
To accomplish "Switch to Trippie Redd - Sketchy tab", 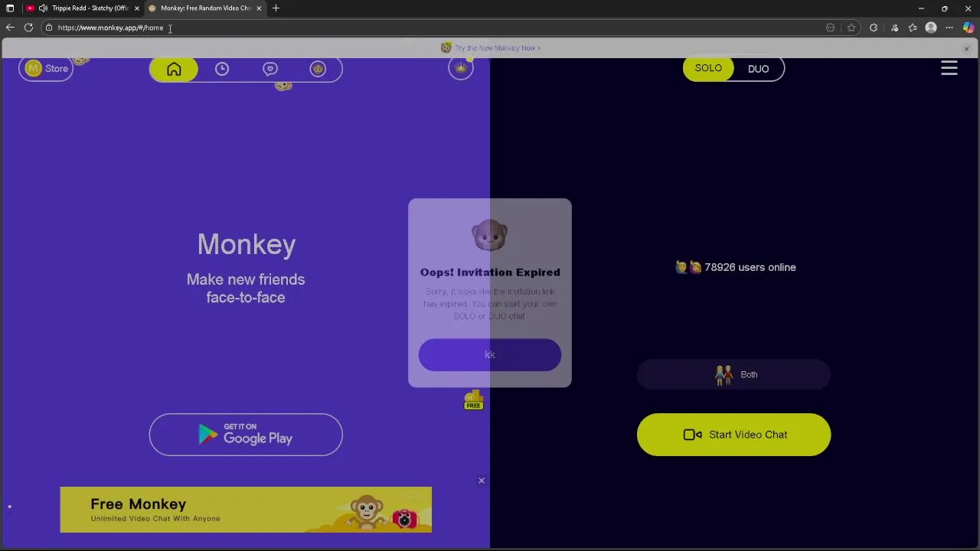I will (x=83, y=8).
